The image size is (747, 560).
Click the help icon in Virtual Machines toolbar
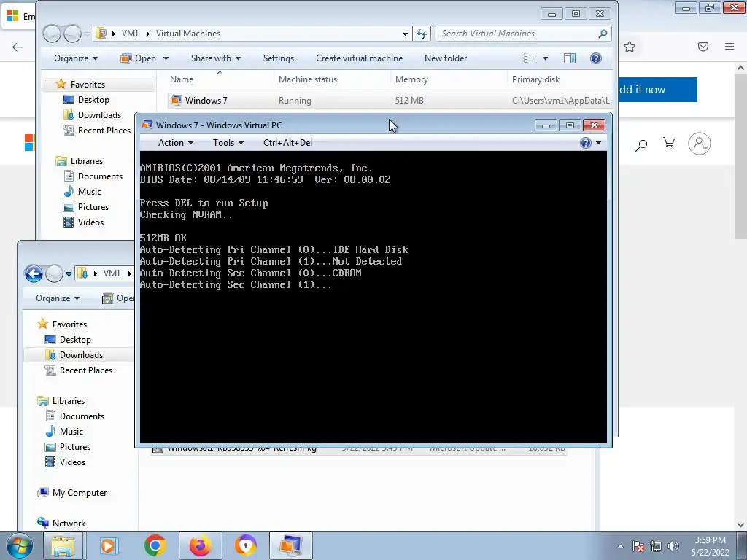point(595,58)
